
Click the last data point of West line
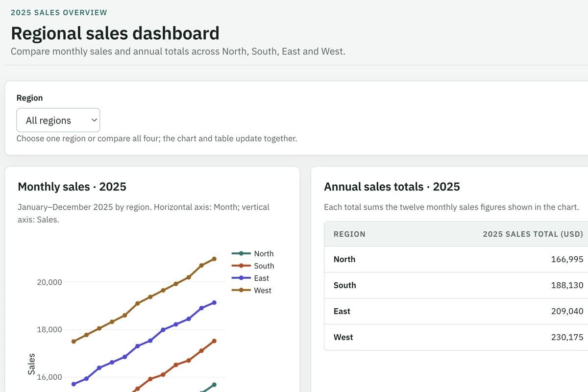click(214, 259)
